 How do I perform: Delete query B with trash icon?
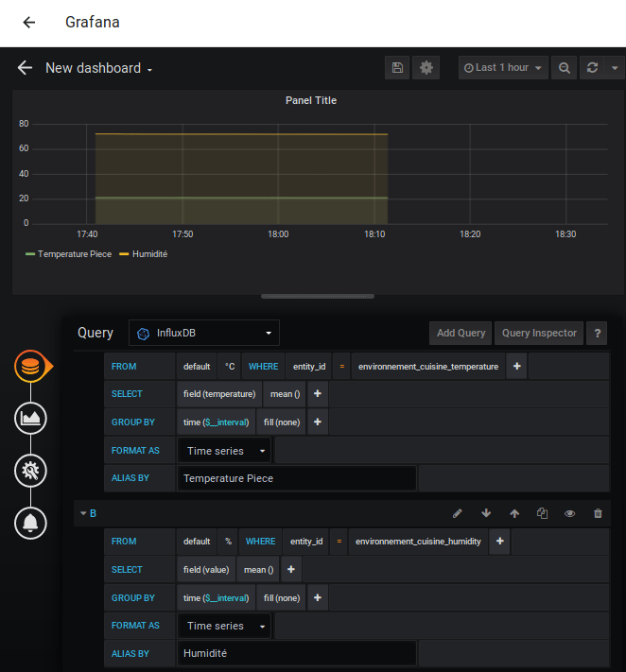pos(598,513)
